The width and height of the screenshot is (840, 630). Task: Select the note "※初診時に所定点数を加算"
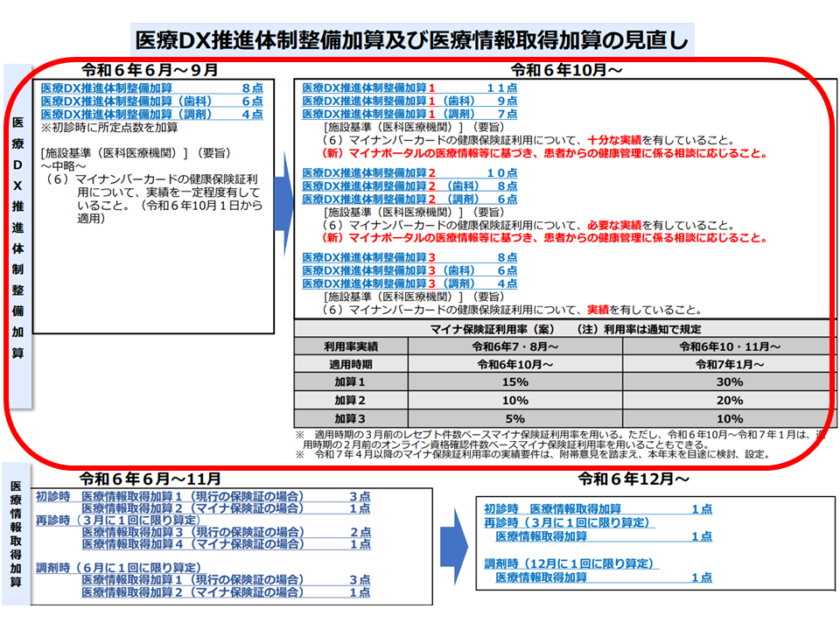click(x=109, y=128)
